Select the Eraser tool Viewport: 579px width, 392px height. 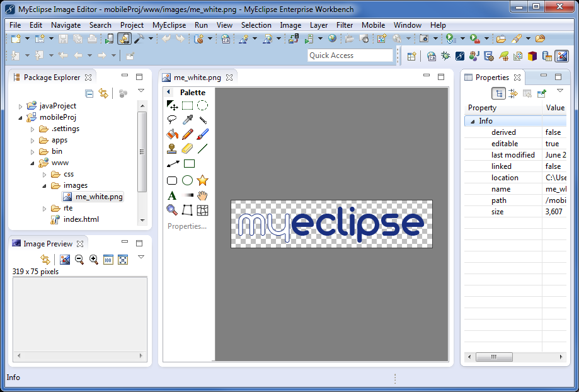coord(187,149)
